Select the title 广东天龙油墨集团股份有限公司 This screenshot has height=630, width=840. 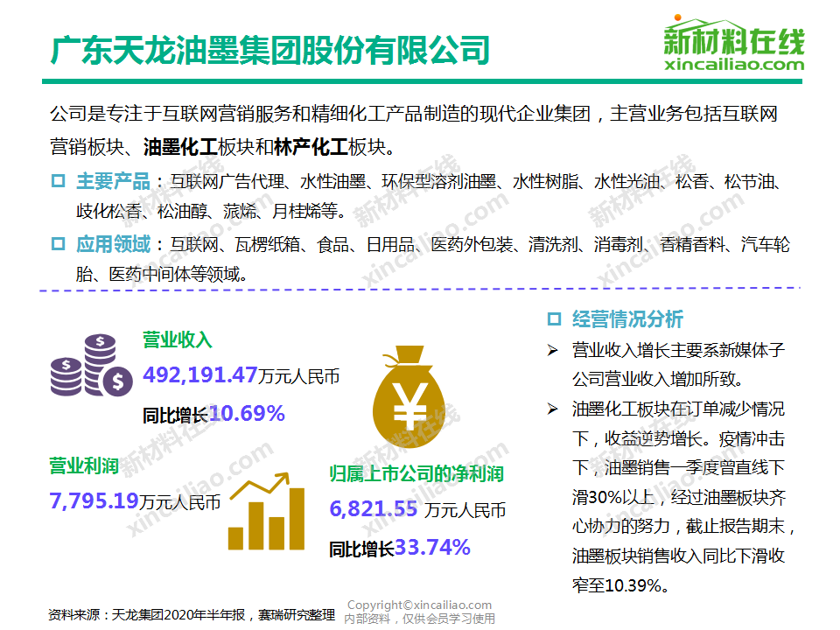[x=270, y=51]
